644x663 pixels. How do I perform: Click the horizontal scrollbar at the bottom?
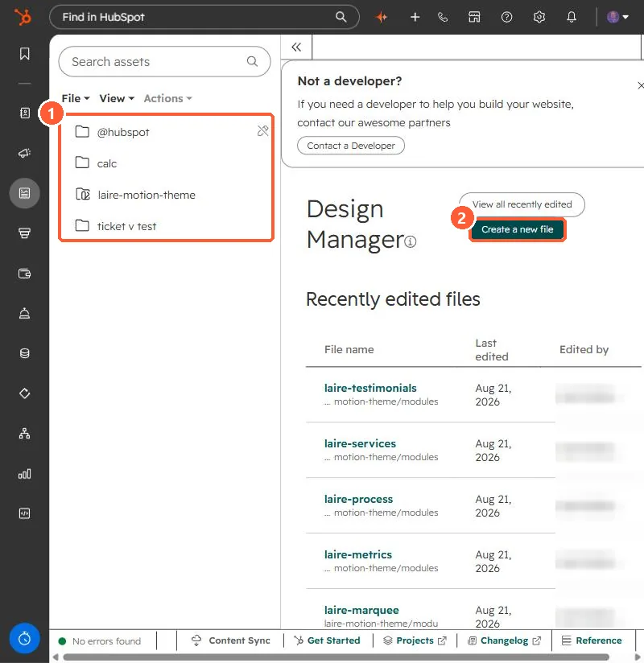pyautogui.click(x=336, y=657)
